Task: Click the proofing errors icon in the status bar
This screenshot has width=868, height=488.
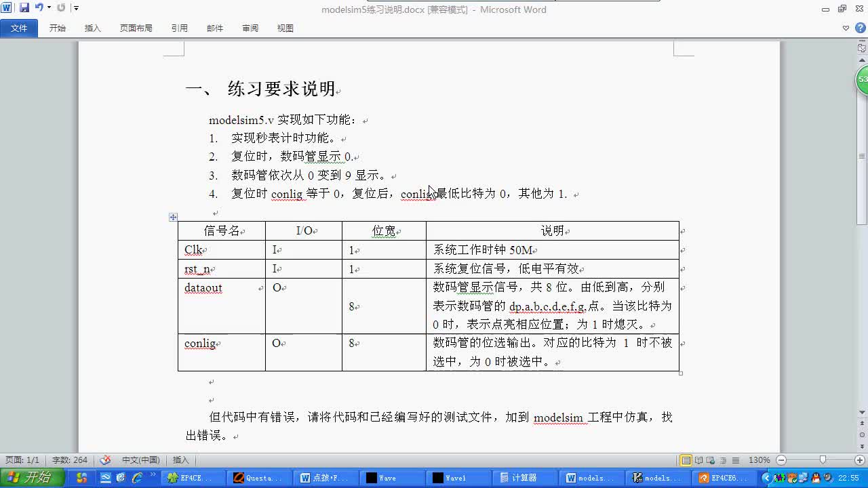Action: click(x=105, y=460)
